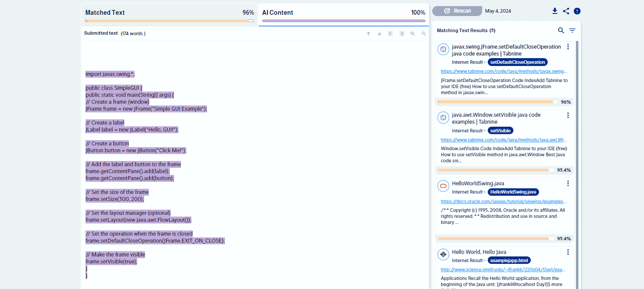Open more options for Hello World, Hello Java
This screenshot has height=289, width=644.
(x=568, y=252)
